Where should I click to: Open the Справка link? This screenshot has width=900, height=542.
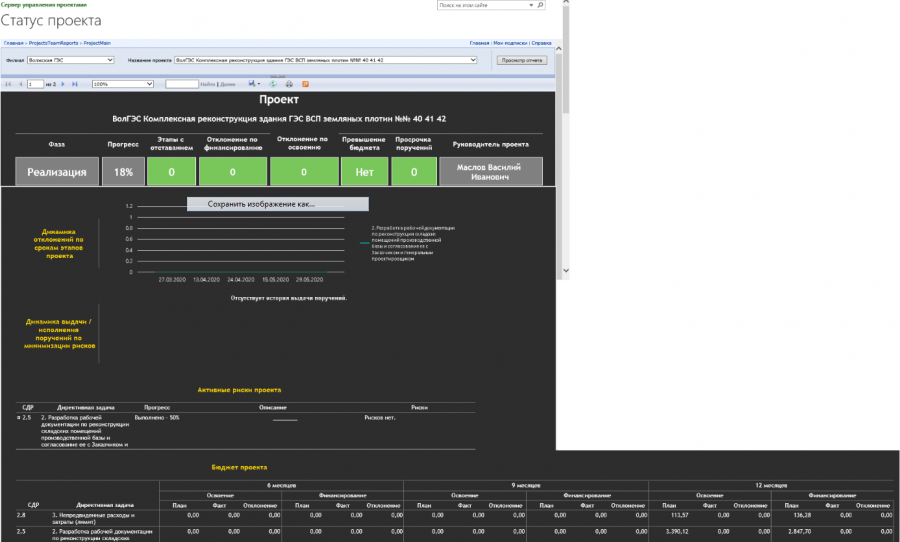pos(541,43)
